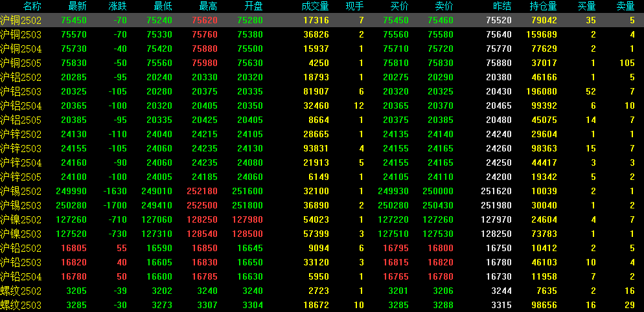Select the 沪铜2502 contract row
The image size is (644, 312).
[x=322, y=21]
